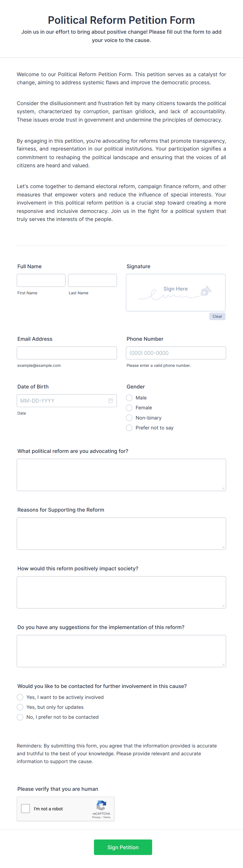Select the Non-binary gender option

[129, 418]
